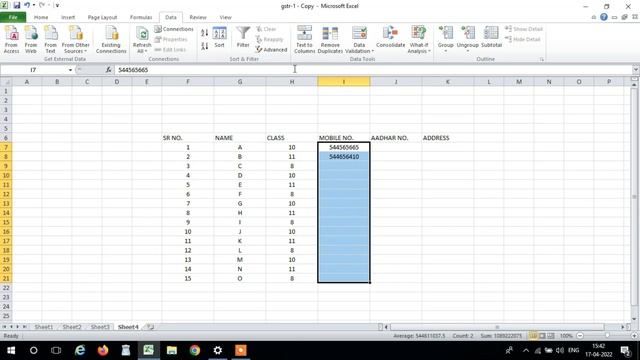The width and height of the screenshot is (640, 360).
Task: Switch to Formulas tab
Action: point(141,17)
